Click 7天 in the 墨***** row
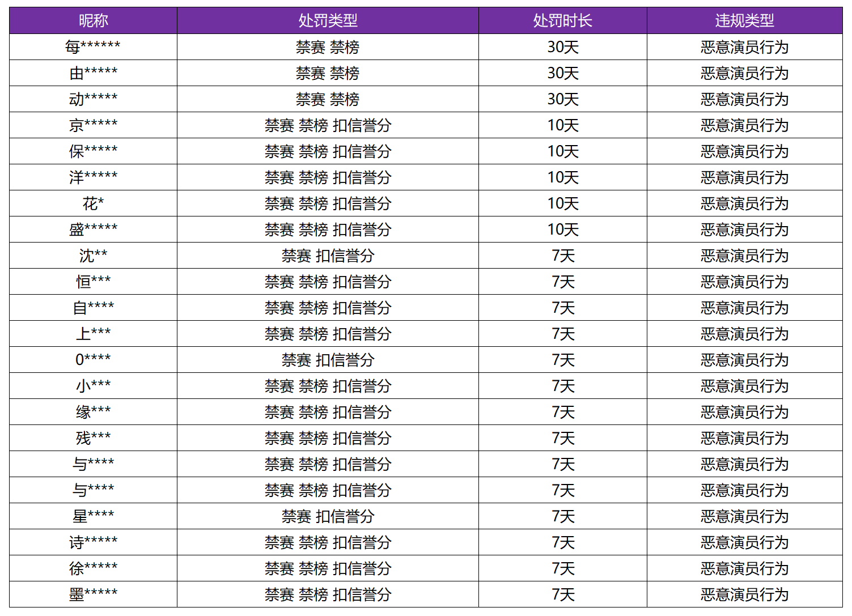The height and width of the screenshot is (616, 852). click(563, 594)
